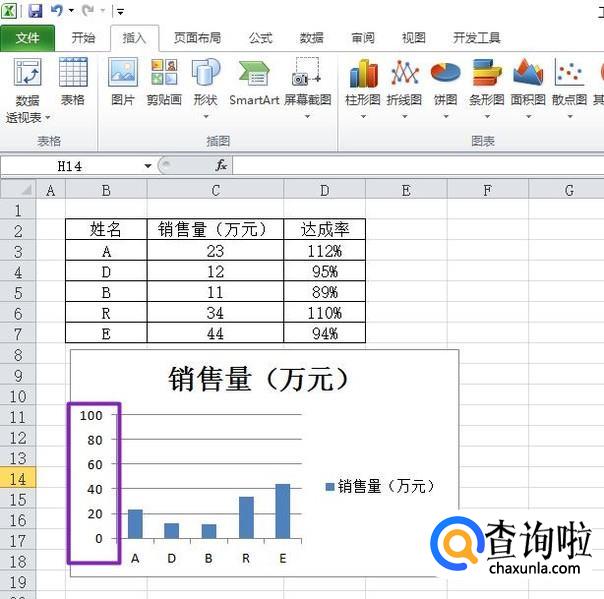
Task: Select row 14 header
Action: 18,478
